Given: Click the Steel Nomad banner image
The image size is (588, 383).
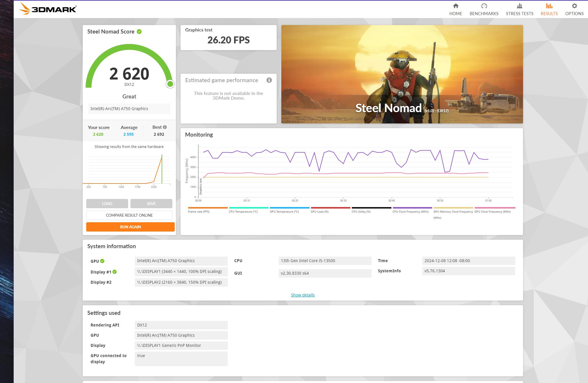Looking at the screenshot, I should tap(402, 74).
